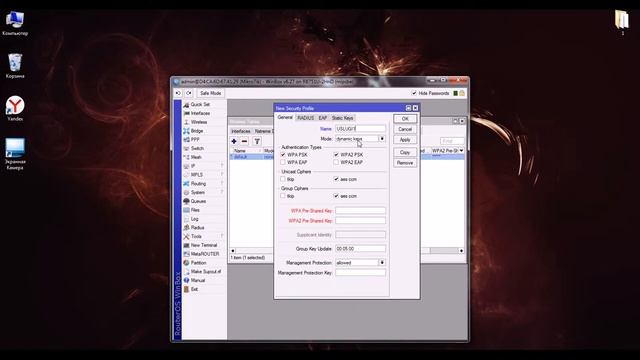Click the Management Protection Key field
The image size is (640, 360).
point(360,272)
